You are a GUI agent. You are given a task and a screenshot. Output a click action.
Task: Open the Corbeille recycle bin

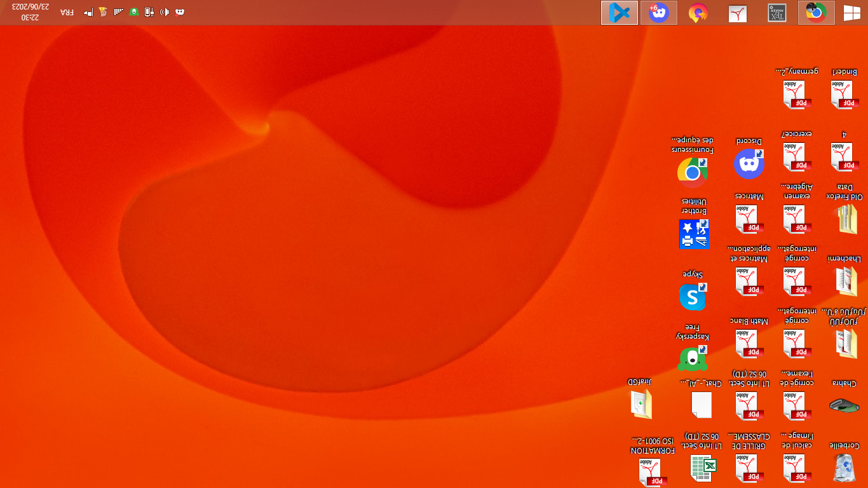point(845,463)
